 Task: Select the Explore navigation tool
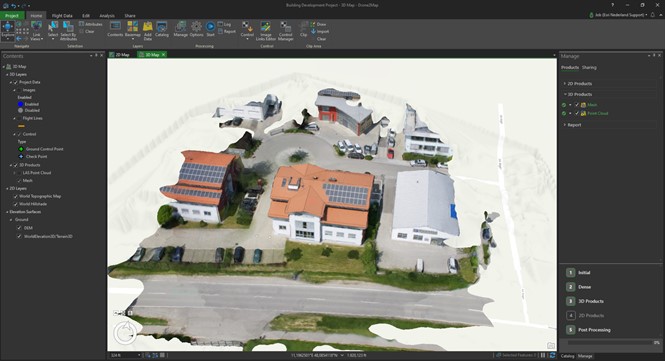point(8,31)
